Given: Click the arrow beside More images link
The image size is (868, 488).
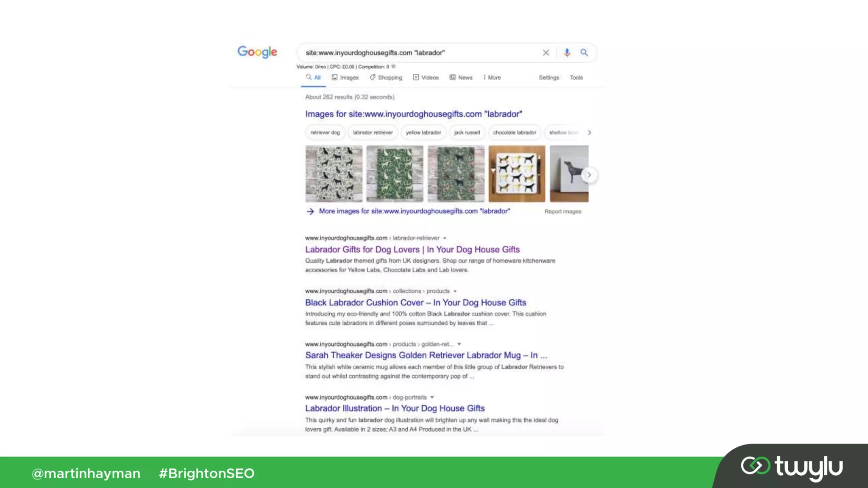Looking at the screenshot, I should (x=310, y=211).
